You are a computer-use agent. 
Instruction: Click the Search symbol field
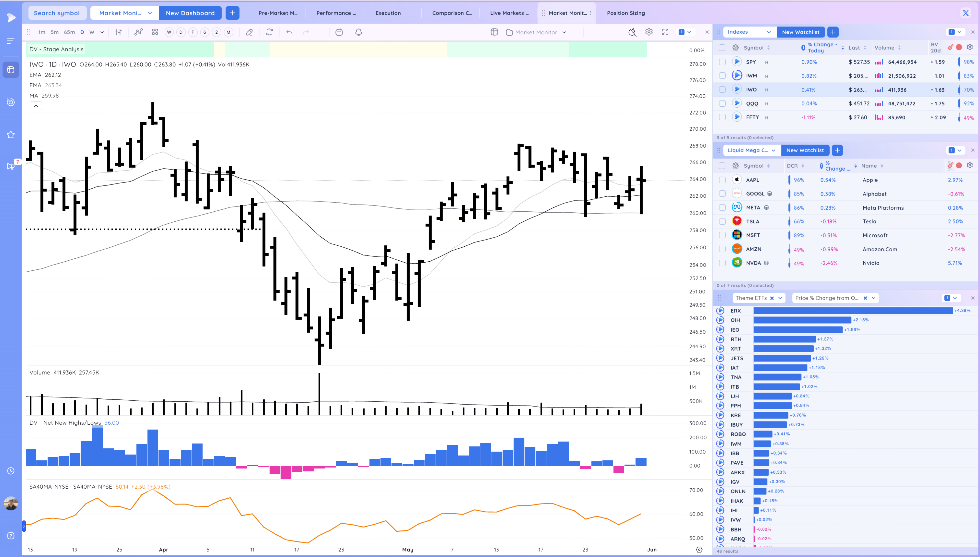pos(57,13)
